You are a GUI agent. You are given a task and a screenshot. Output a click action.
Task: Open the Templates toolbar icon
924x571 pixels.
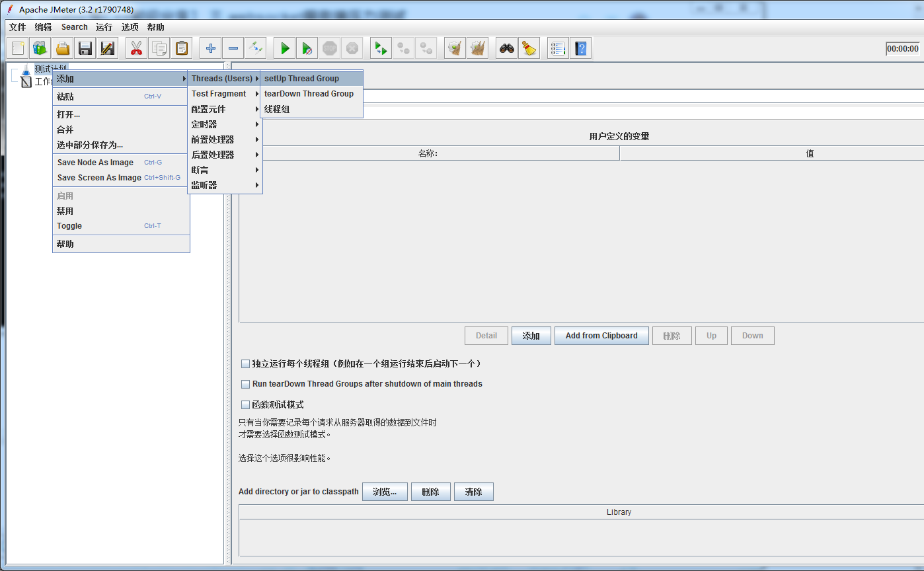pos(40,48)
